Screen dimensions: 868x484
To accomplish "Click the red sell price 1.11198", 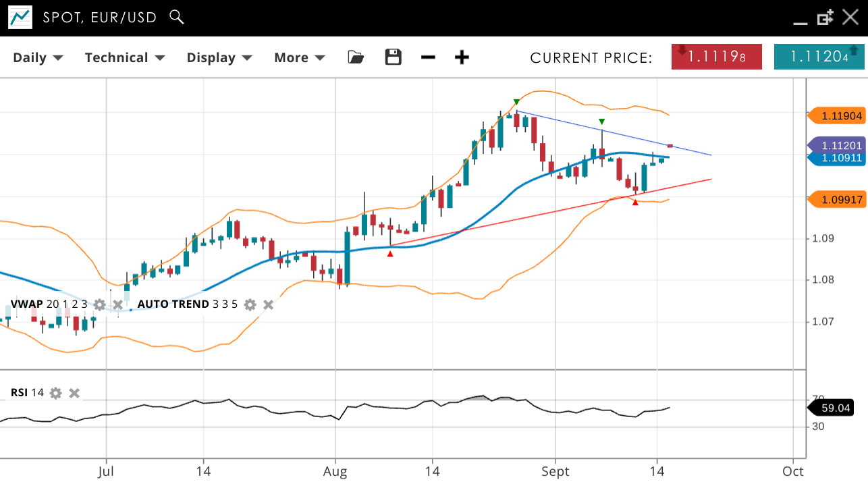I will (716, 57).
